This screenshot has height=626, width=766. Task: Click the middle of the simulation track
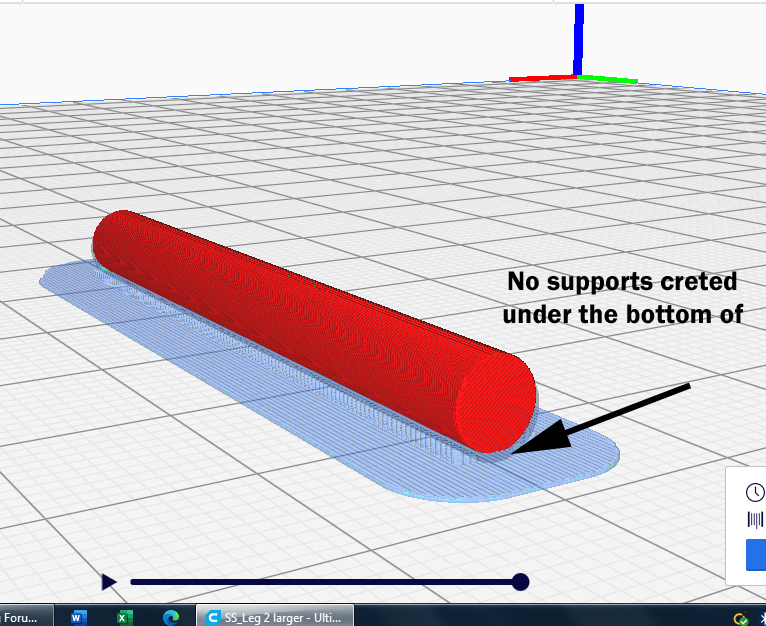click(320, 582)
